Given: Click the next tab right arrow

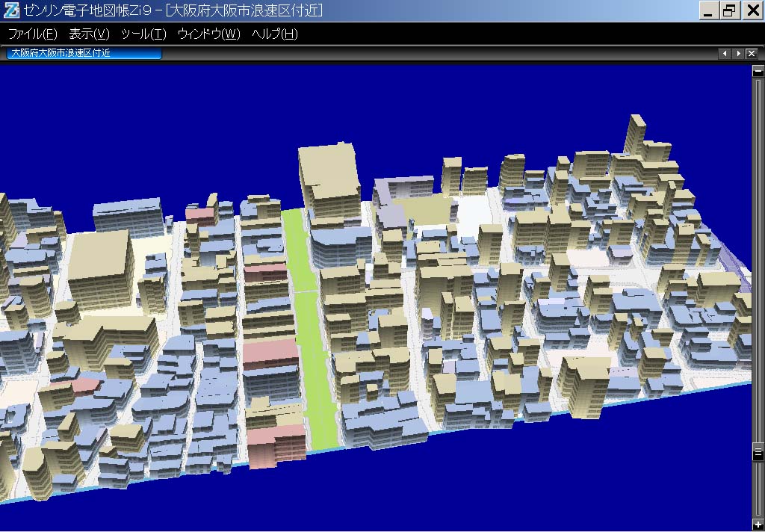Looking at the screenshot, I should (x=738, y=54).
